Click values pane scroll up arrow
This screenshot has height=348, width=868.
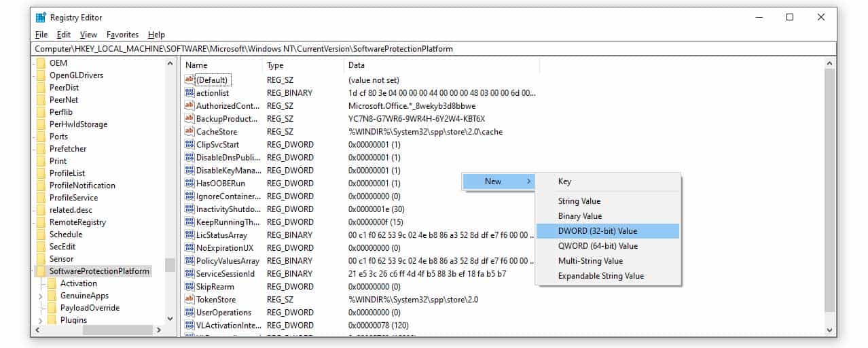pyautogui.click(x=830, y=63)
